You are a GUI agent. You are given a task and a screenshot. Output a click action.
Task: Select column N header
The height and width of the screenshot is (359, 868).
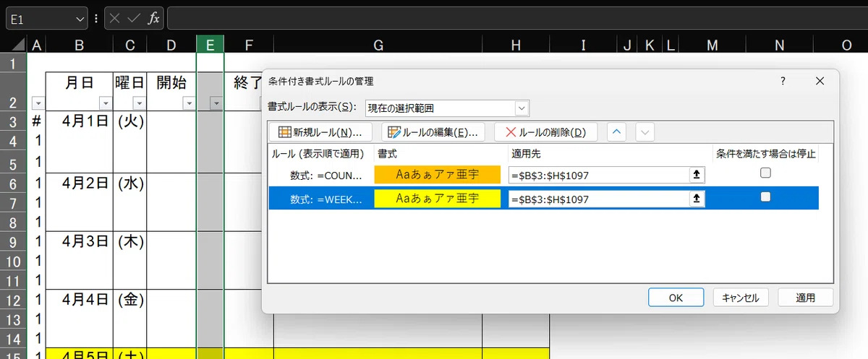click(779, 45)
